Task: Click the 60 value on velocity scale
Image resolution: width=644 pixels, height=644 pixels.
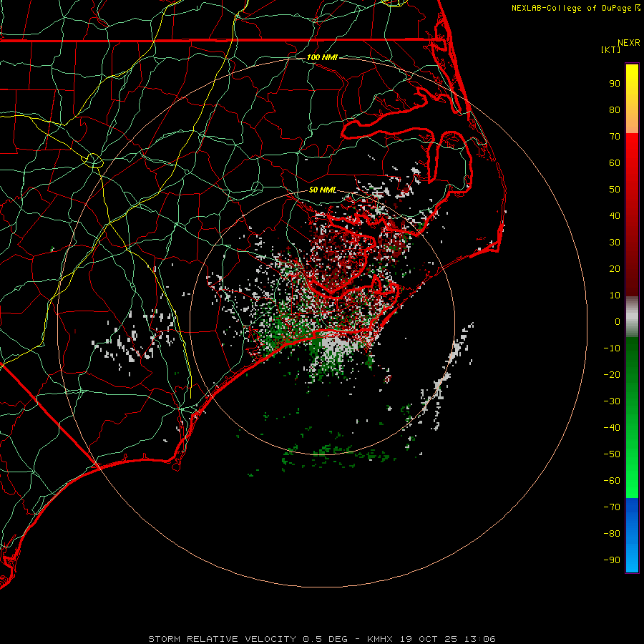Action: 615,162
